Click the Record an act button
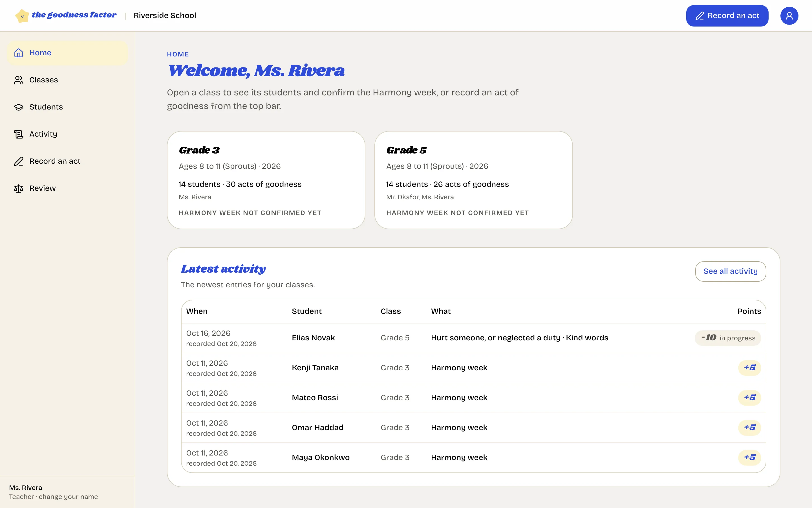Screen dimensions: 812x508 727,16
